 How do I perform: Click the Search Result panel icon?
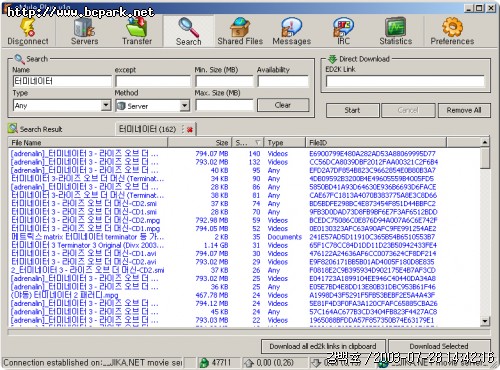13,129
